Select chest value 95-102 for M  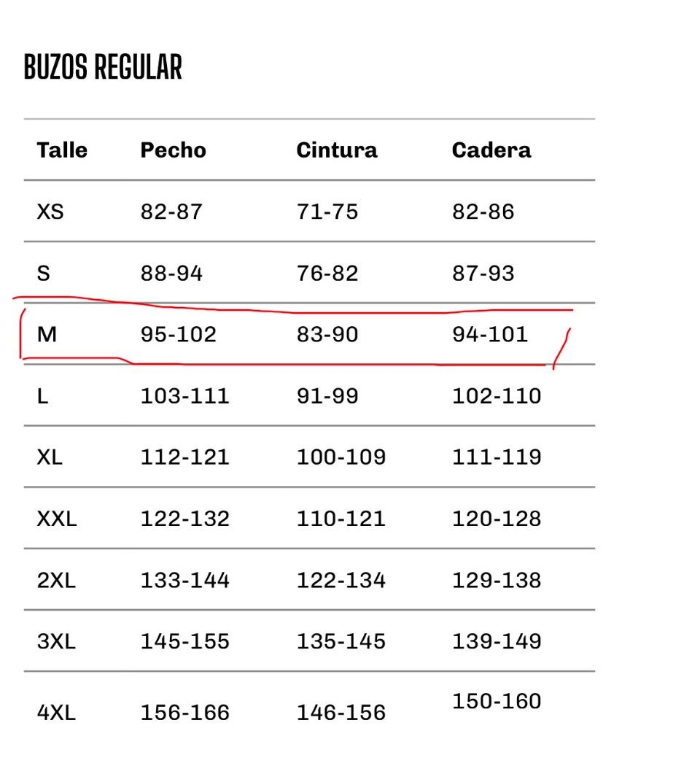[x=179, y=335]
